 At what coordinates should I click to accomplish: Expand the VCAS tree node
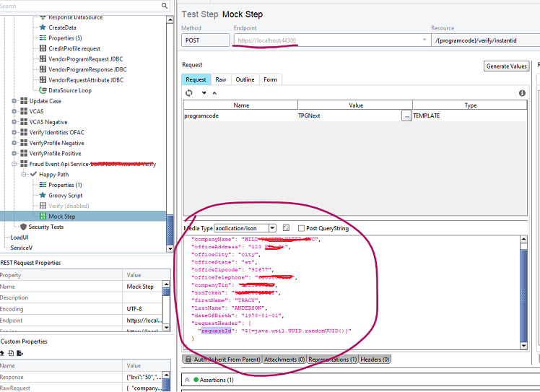14,111
